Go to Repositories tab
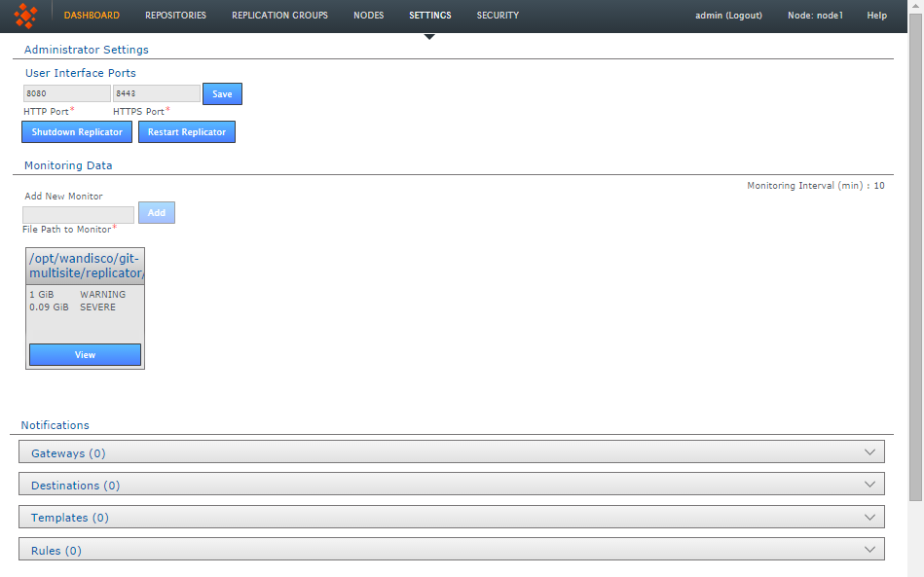Viewport: 924px width, 577px height. 175,16
